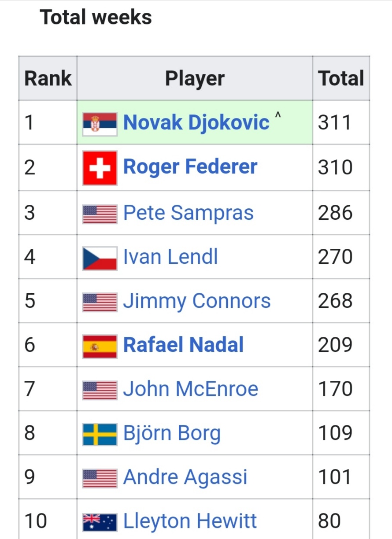Click the Total column header
Screen dimensions: 392x539
pyautogui.click(x=341, y=79)
